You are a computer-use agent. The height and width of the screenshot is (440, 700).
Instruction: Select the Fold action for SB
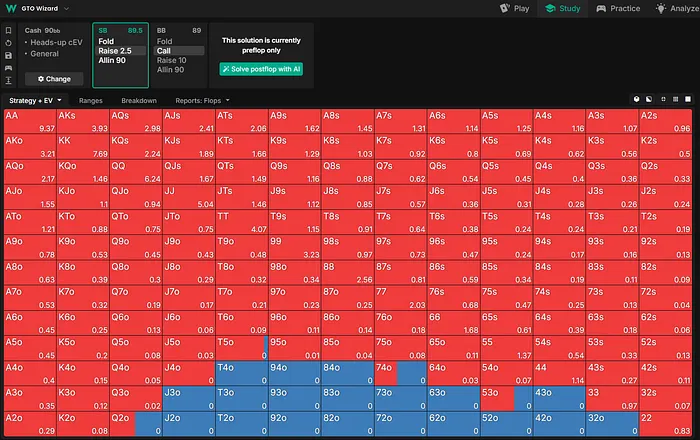(x=106, y=41)
